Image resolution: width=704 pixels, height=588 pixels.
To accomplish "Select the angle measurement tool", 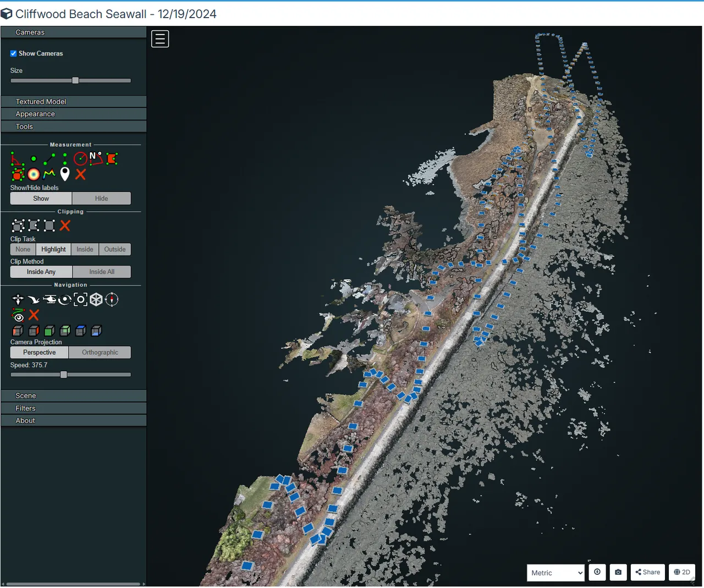I will tap(18, 159).
